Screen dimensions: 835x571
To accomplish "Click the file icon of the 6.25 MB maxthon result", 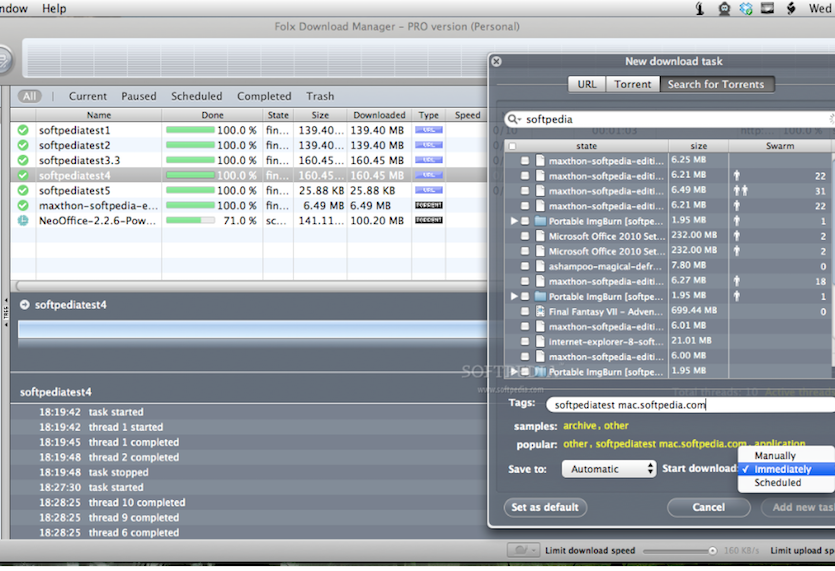I will (x=540, y=160).
